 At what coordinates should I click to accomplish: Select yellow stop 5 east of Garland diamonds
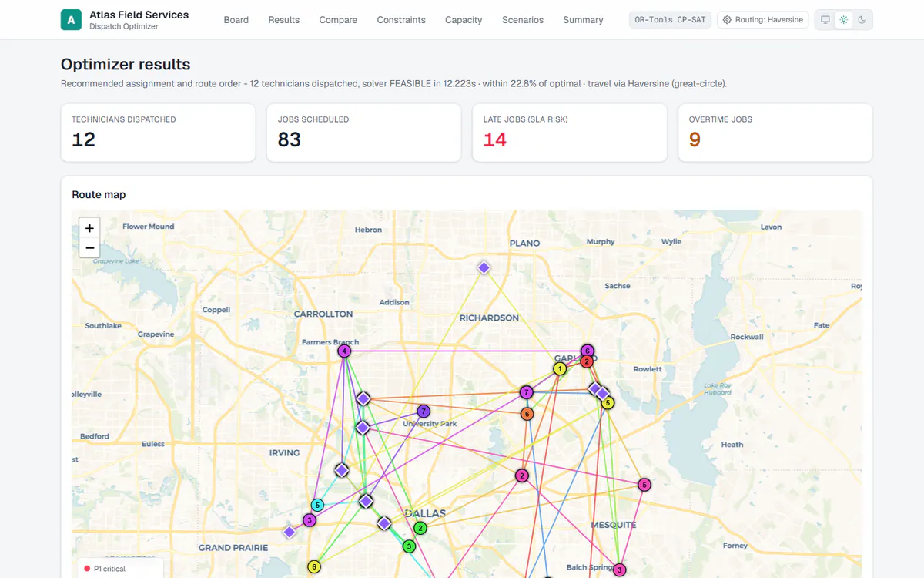[608, 402]
